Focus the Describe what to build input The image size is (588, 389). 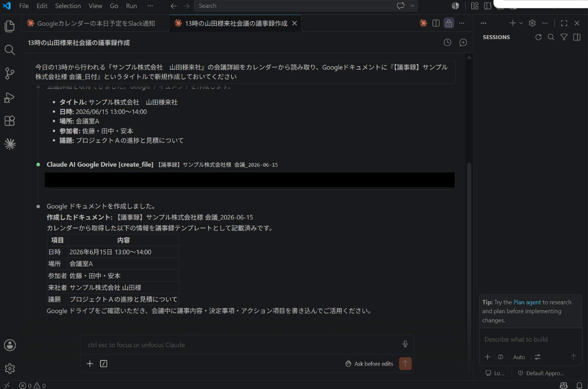[x=531, y=339]
